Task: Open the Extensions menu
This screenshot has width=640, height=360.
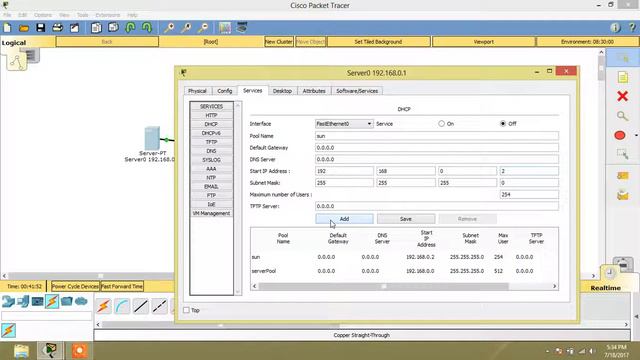Action: (x=108, y=15)
